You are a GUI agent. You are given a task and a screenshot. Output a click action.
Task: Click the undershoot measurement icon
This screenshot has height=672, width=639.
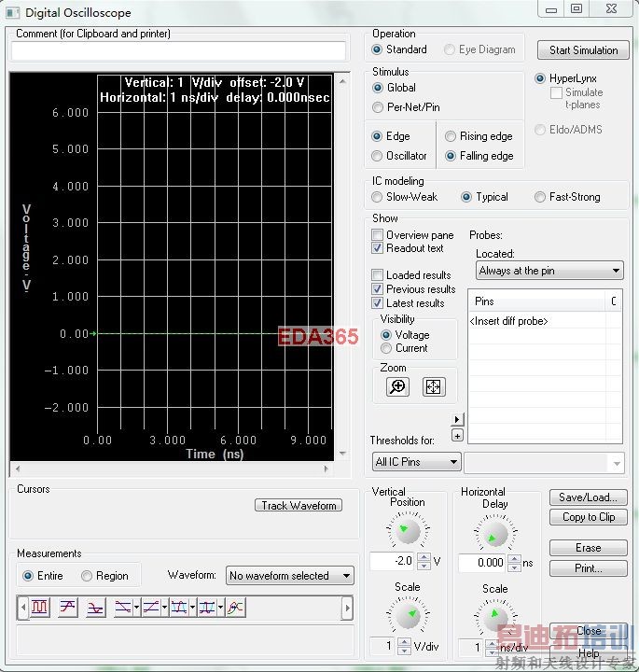[95, 607]
